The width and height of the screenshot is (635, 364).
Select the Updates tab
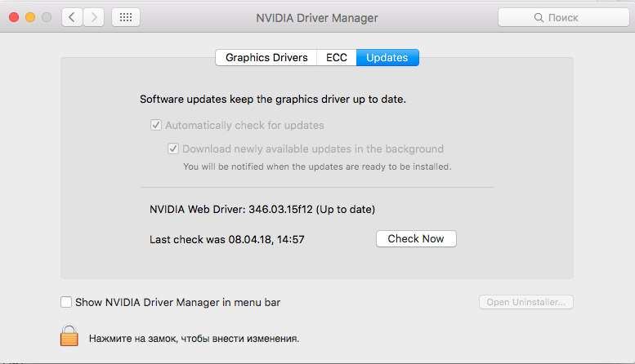(x=387, y=57)
